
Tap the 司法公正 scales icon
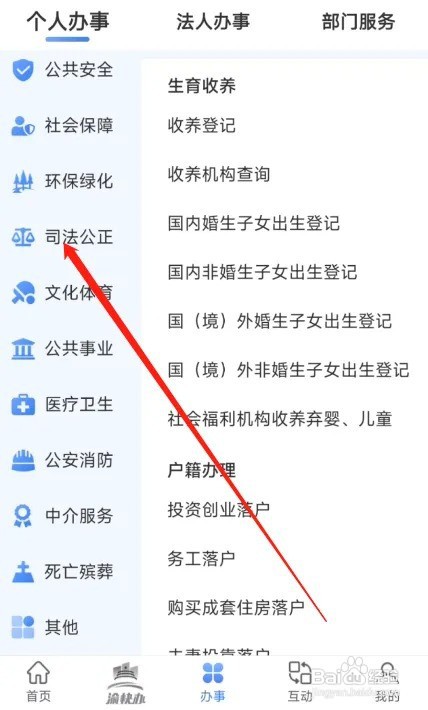pyautogui.click(x=23, y=237)
